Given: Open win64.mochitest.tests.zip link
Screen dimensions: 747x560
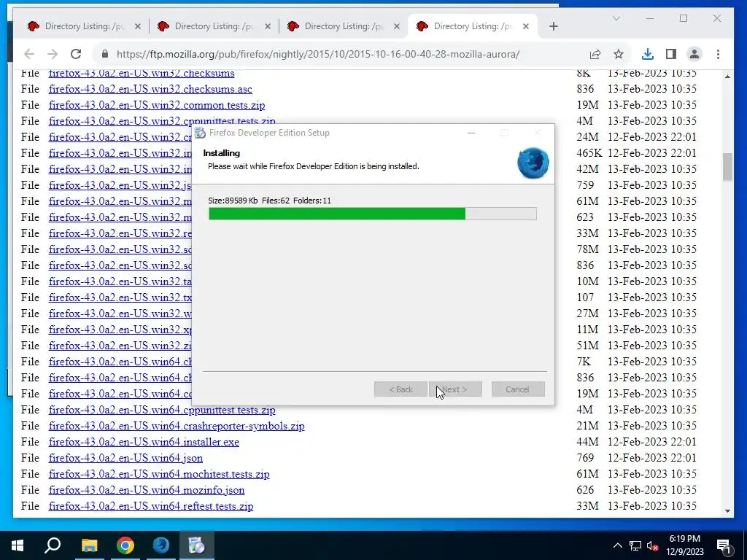Looking at the screenshot, I should (159, 474).
